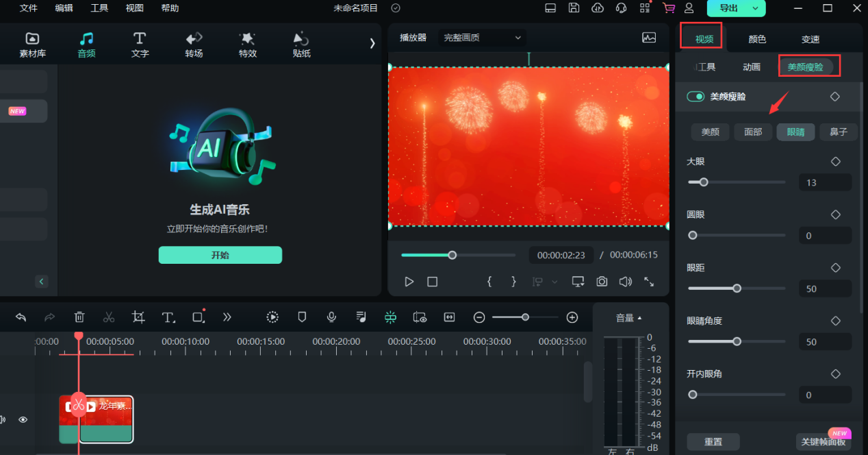Select the 贴纸 panel in the left sidebar

coord(301,43)
